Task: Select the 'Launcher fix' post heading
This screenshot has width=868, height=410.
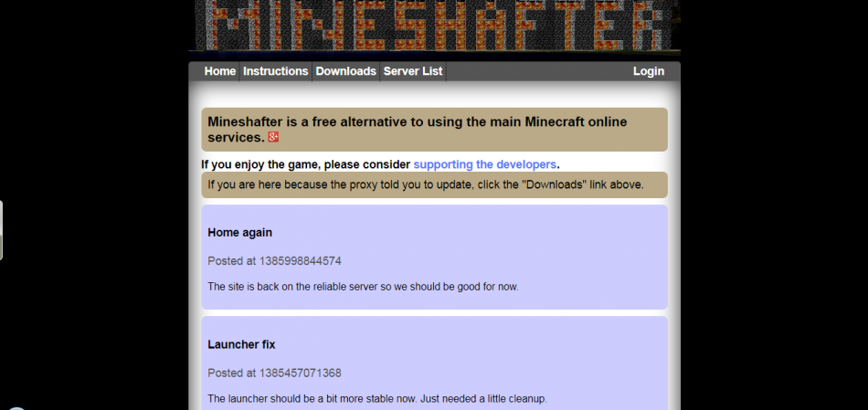Action: click(x=241, y=344)
